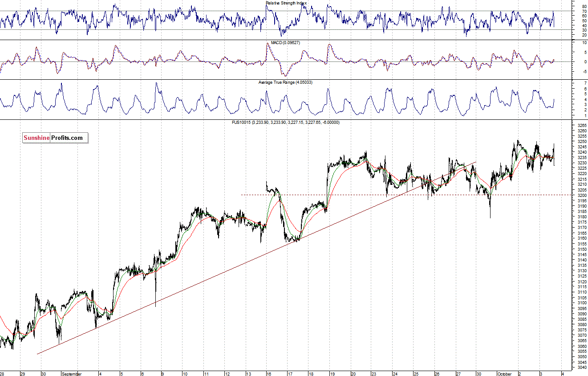Click the 17 date axis label
Viewport: 588px width, 376px height.
point(290,373)
